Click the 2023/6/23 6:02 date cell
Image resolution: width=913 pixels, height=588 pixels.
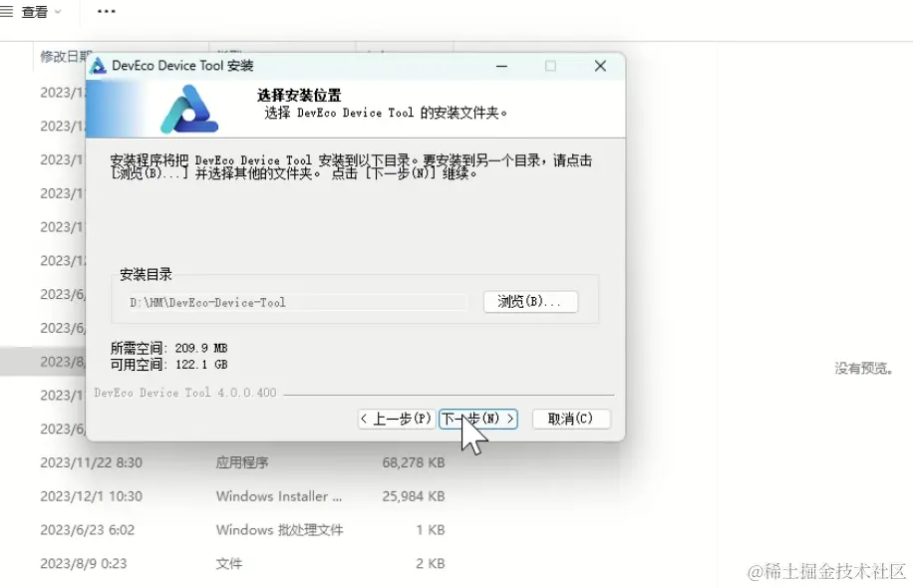coord(88,530)
